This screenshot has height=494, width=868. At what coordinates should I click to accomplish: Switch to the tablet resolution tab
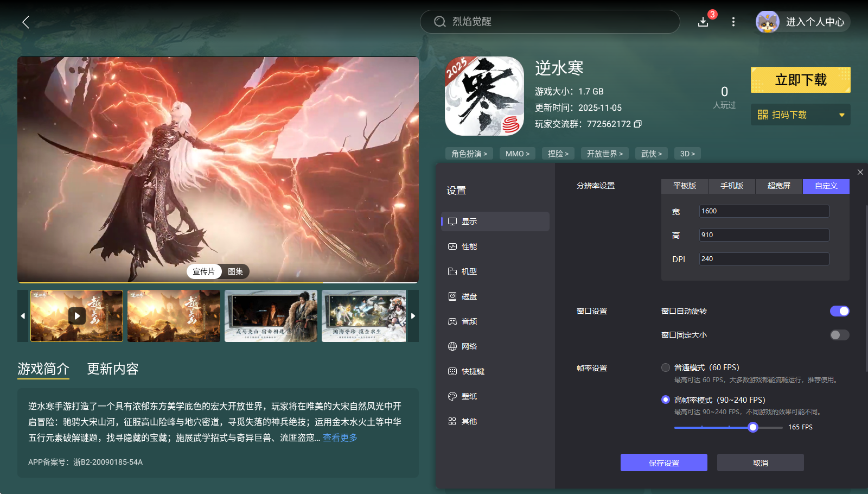[x=685, y=186]
